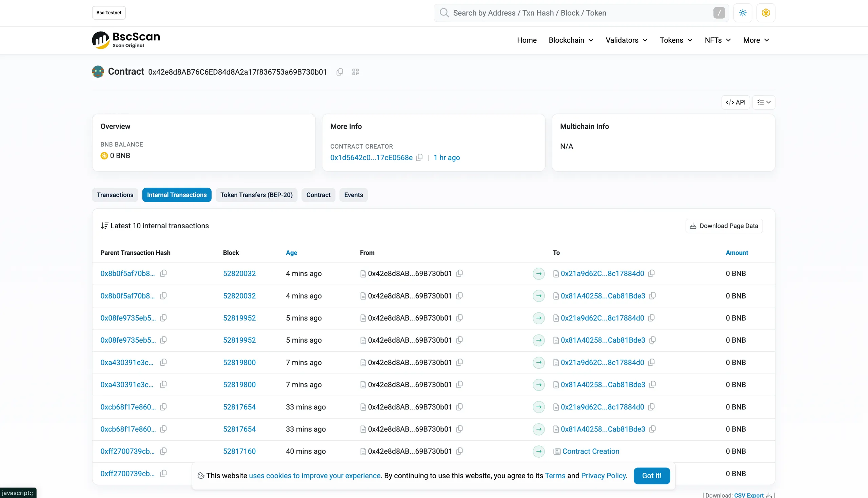Expand the Blockchain navigation menu

point(571,40)
